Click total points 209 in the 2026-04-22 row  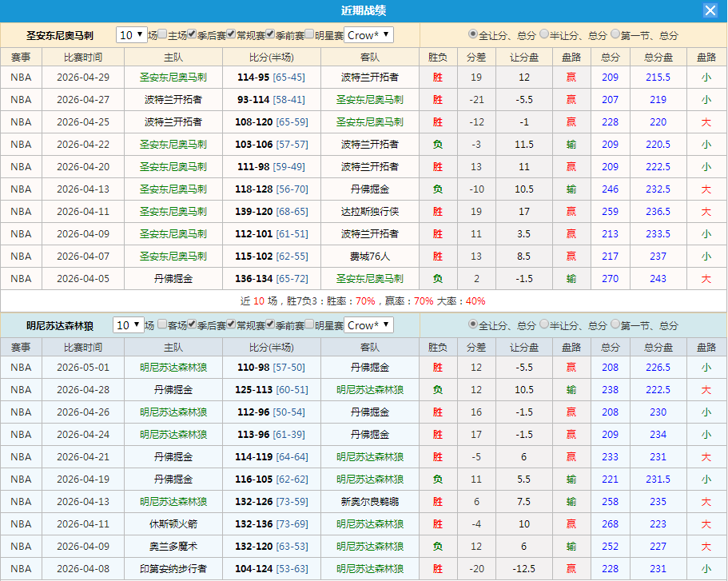[610, 145]
